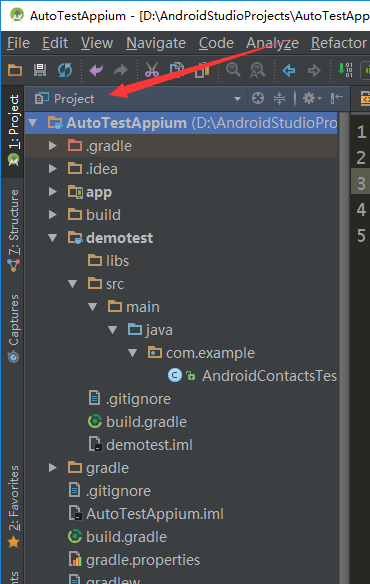This screenshot has height=584, width=370.
Task: Collapse the demotest module folder
Action: 53,238
